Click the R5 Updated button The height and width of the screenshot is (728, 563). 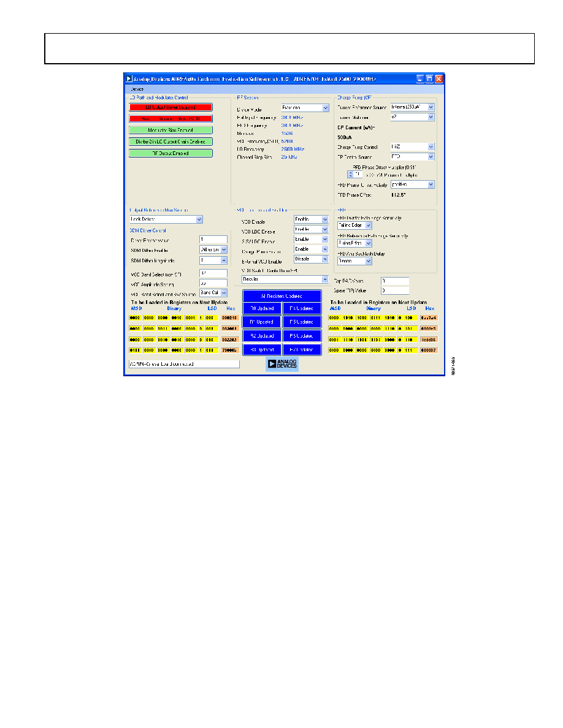pos(302,322)
